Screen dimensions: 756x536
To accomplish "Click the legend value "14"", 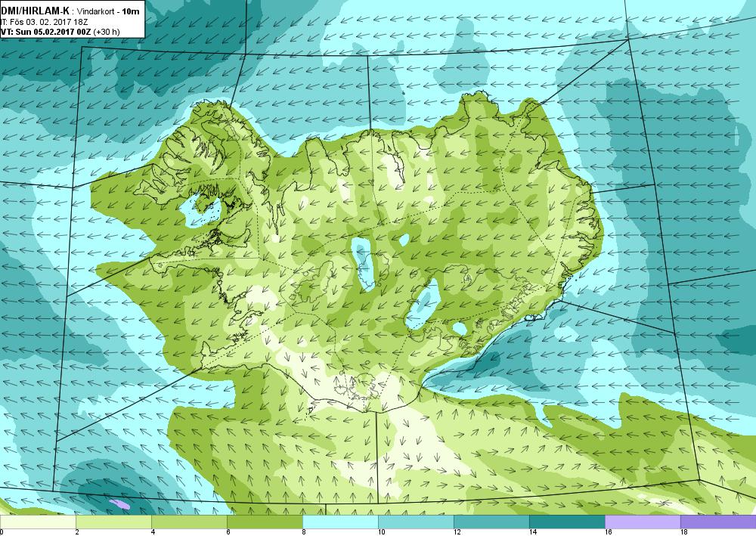I will pyautogui.click(x=533, y=532).
